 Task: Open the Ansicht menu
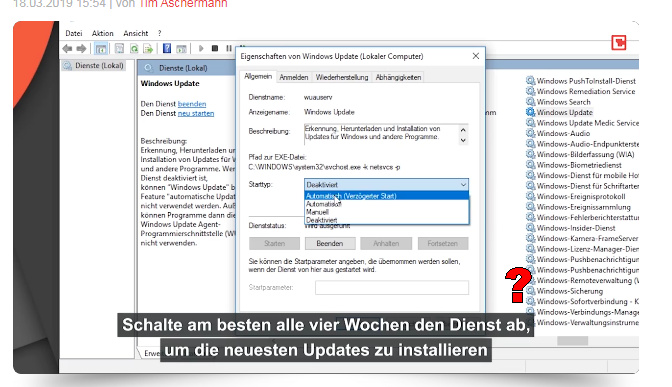135,33
